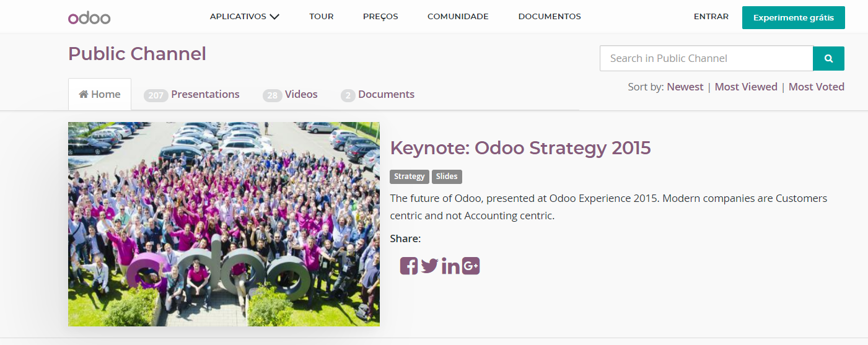Click the magnifier search button
The height and width of the screenshot is (345, 868).
coord(828,59)
